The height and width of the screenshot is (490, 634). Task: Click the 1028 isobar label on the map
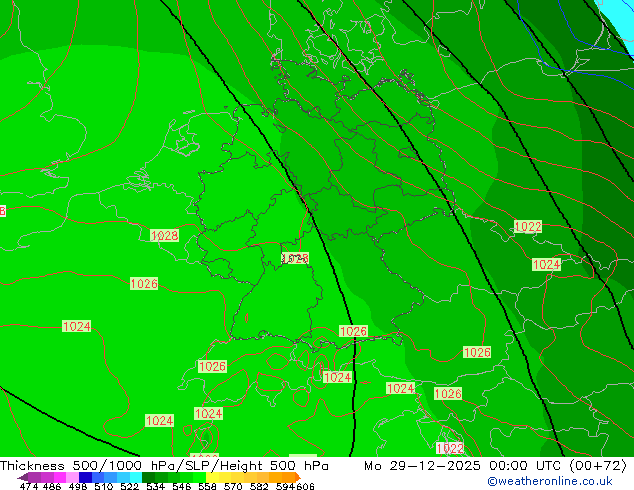[x=165, y=235]
